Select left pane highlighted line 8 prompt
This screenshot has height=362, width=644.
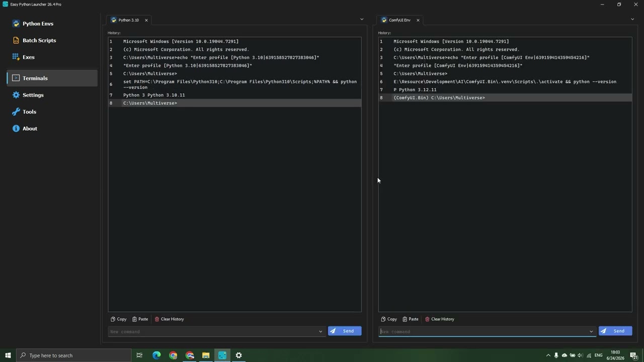coord(234,103)
